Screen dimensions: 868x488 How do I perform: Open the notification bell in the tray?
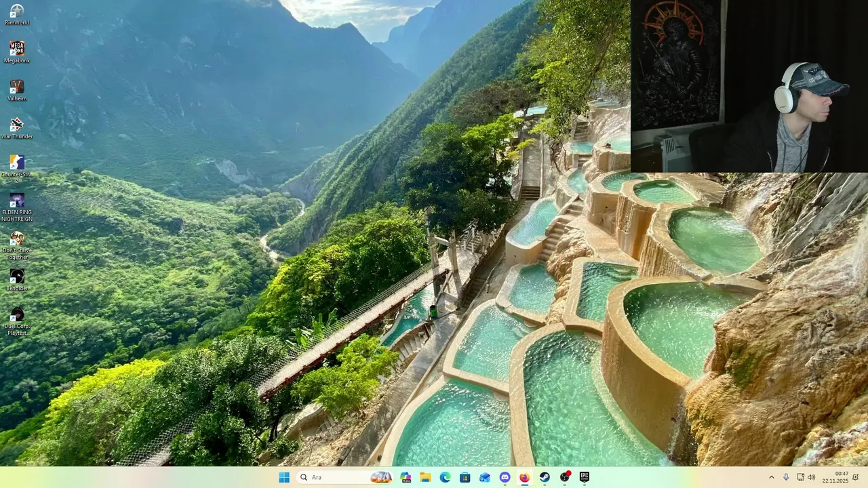click(856, 477)
